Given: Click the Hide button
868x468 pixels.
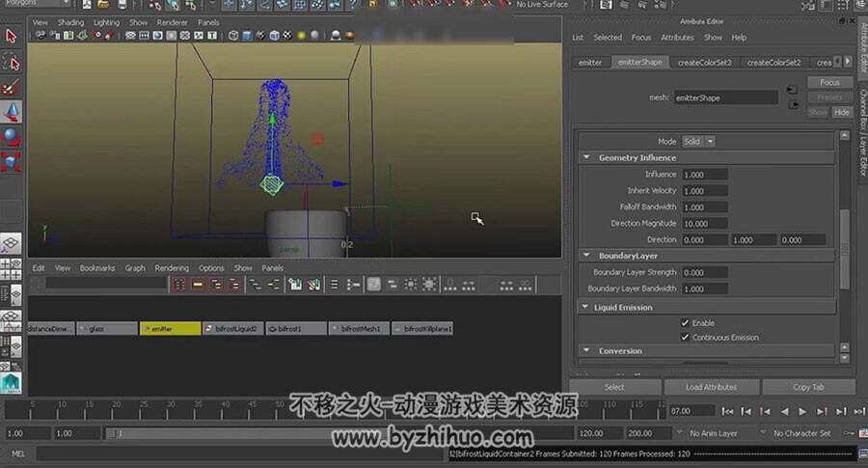Looking at the screenshot, I should click(x=841, y=112).
